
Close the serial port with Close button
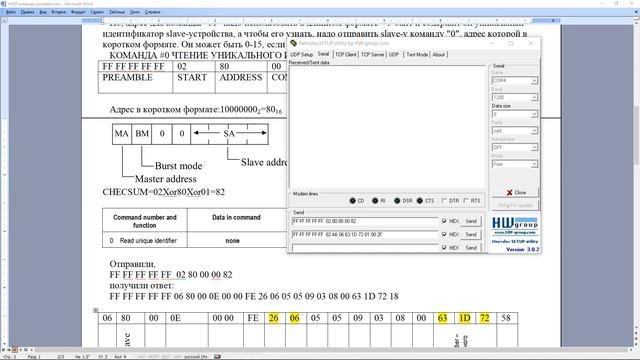pyautogui.click(x=515, y=192)
